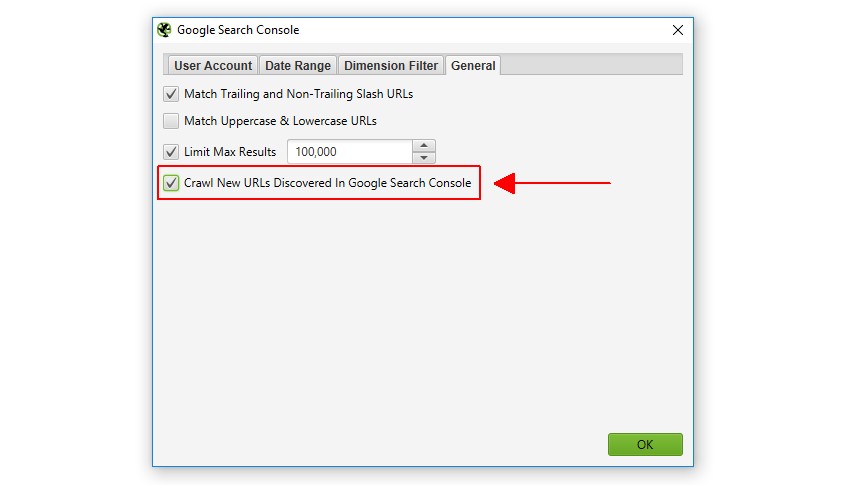Close the Google Search Console dialog
Screen dimensions: 850x485
coord(678,30)
